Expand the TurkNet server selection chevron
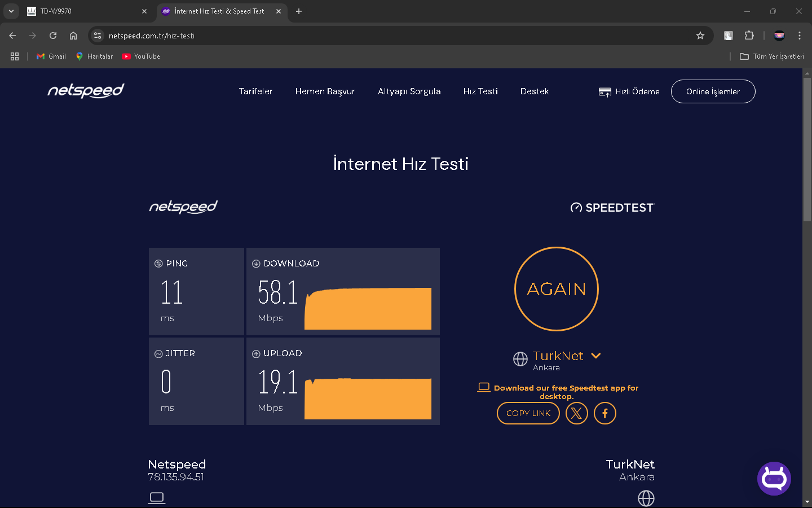This screenshot has width=812, height=508. (596, 356)
